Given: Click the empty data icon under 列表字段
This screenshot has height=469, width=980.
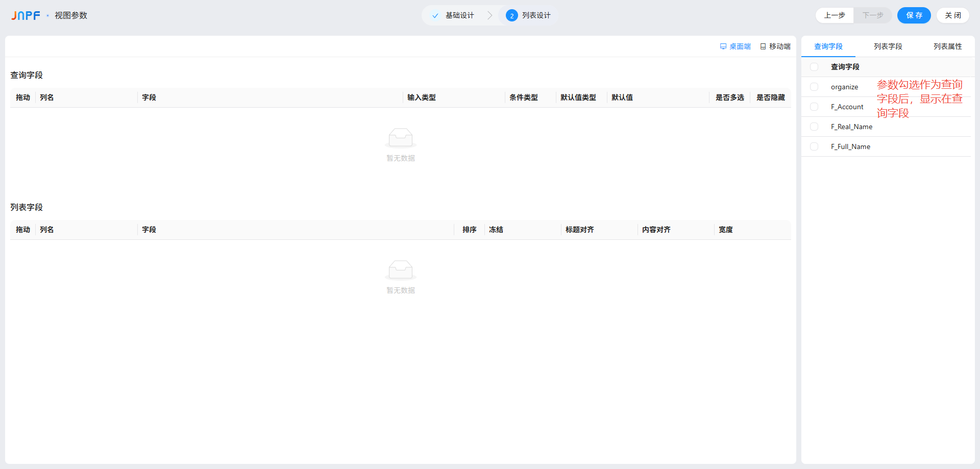Looking at the screenshot, I should click(x=401, y=270).
